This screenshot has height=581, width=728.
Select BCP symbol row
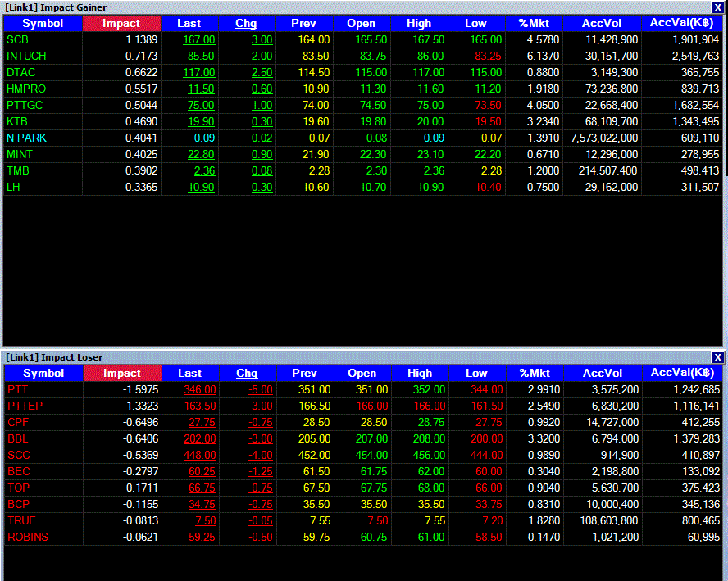click(x=19, y=505)
